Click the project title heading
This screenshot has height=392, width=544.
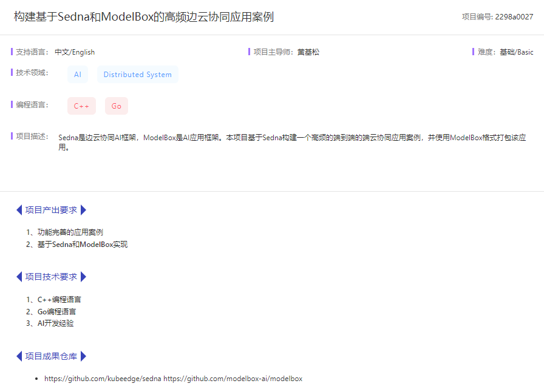click(144, 16)
